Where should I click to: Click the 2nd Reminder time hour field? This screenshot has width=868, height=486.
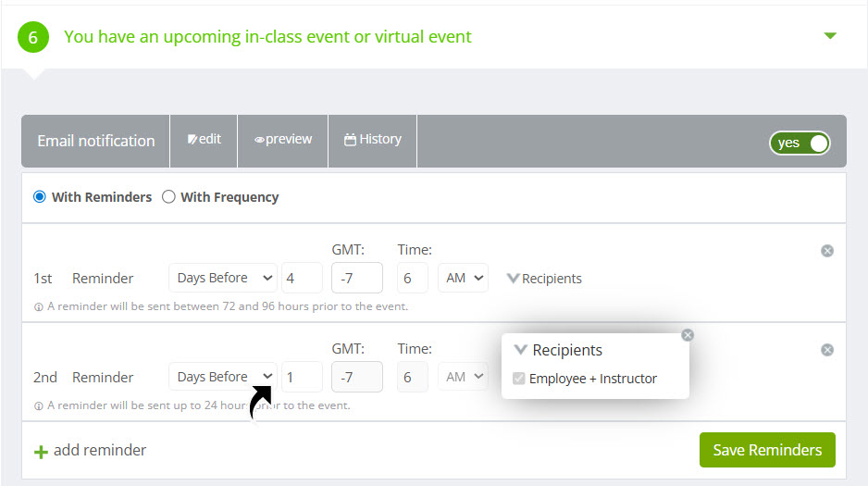click(x=413, y=377)
